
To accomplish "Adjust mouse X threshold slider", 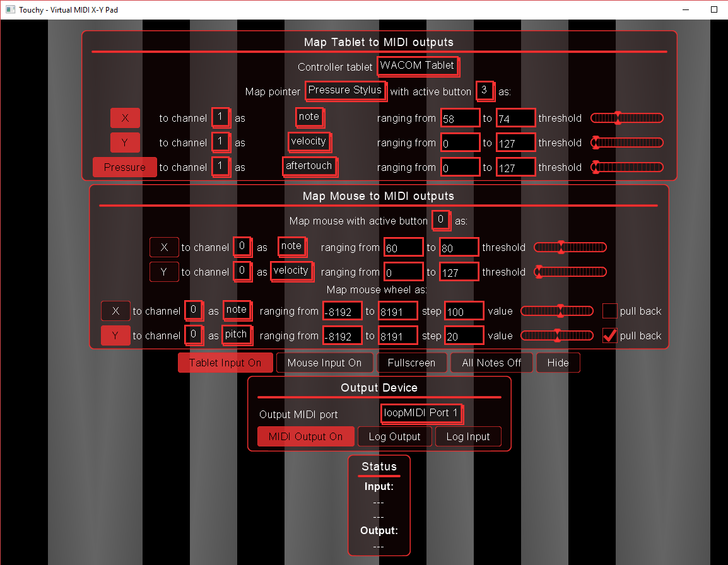I will coord(570,247).
